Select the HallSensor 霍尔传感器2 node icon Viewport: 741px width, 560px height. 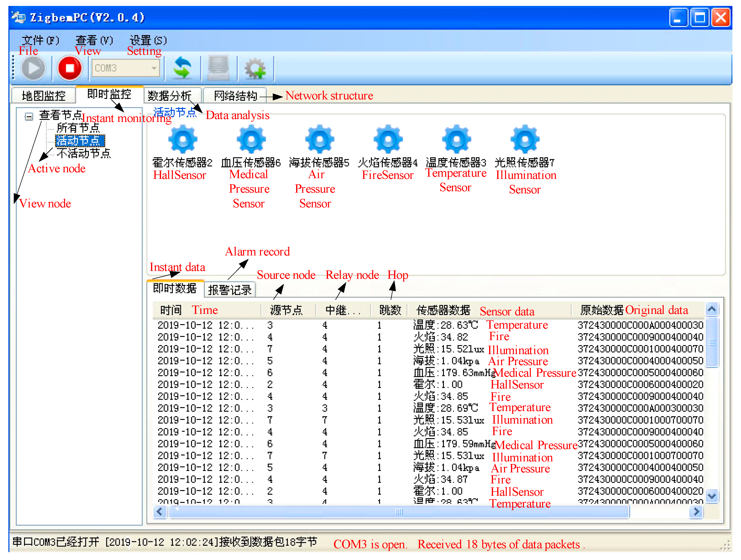click(x=183, y=140)
